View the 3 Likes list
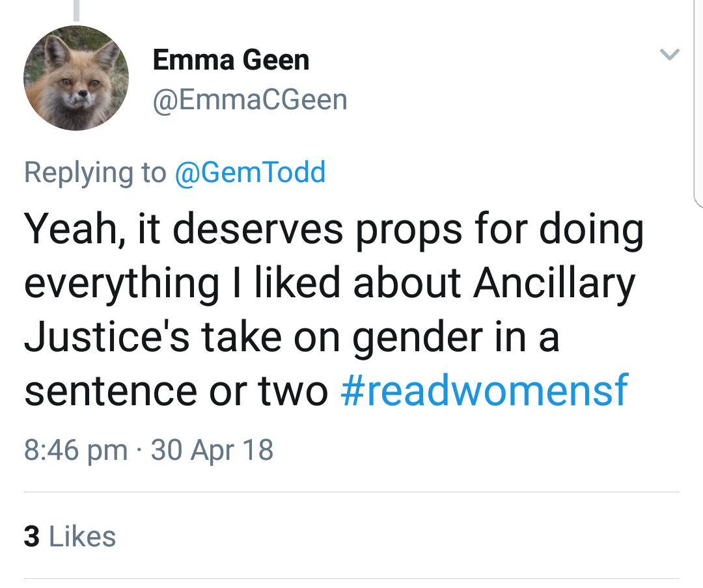703x588 pixels. tap(70, 537)
